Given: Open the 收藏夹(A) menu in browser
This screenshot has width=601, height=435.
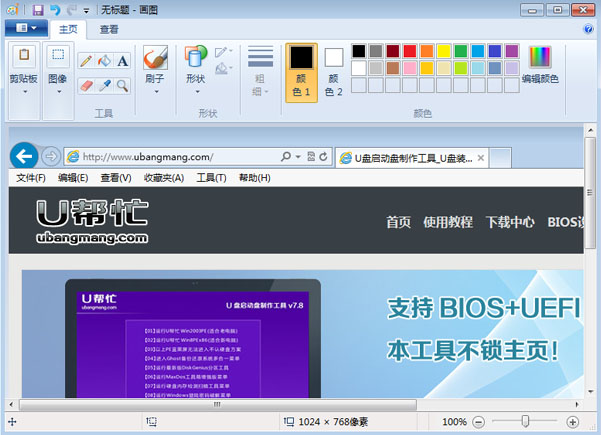Looking at the screenshot, I should [x=164, y=178].
